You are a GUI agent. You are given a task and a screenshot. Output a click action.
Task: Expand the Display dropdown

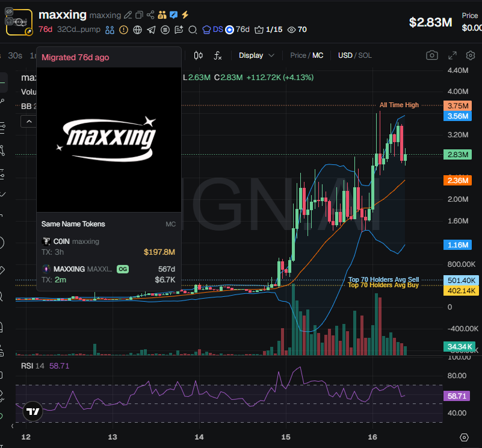pyautogui.click(x=256, y=55)
